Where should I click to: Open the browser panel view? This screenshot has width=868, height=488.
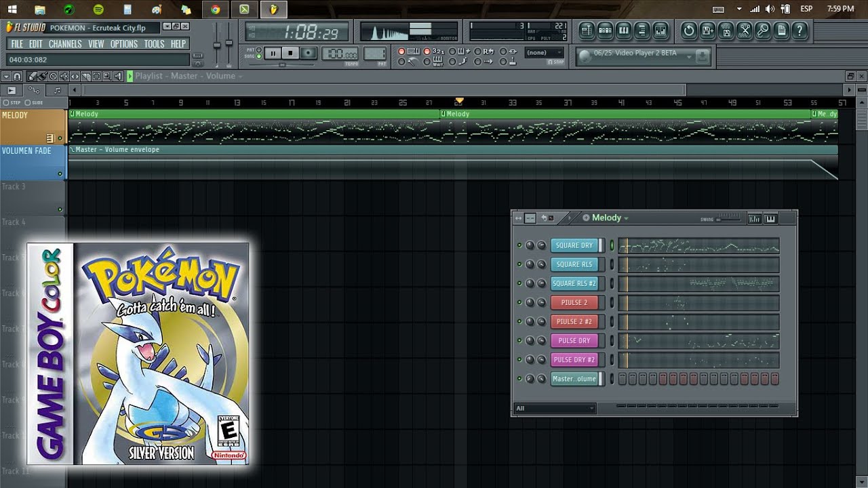coord(642,30)
